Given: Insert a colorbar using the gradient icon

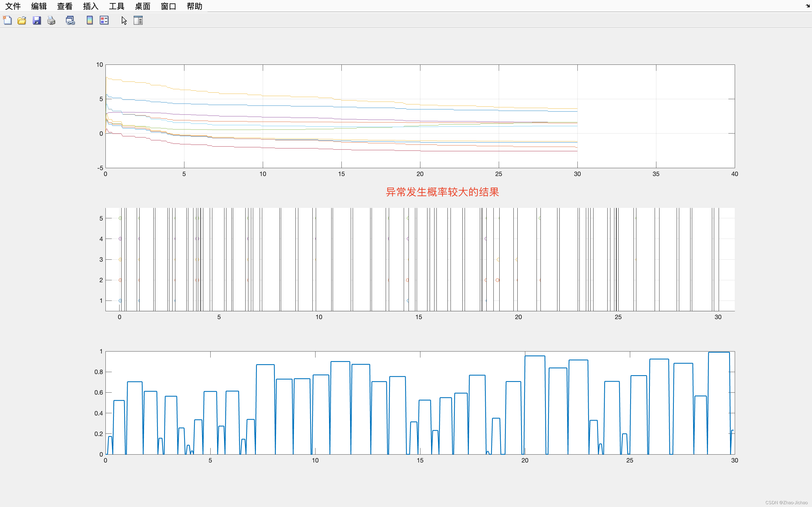Looking at the screenshot, I should point(90,21).
